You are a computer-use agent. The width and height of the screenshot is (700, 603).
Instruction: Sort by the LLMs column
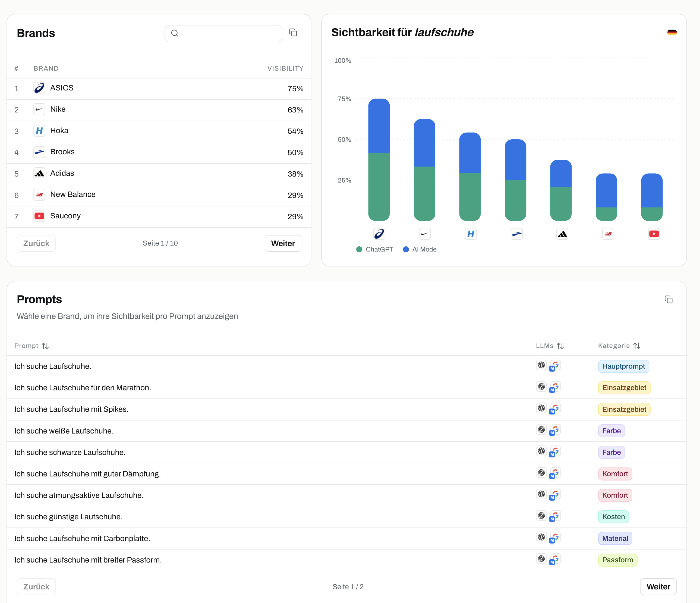coord(550,346)
